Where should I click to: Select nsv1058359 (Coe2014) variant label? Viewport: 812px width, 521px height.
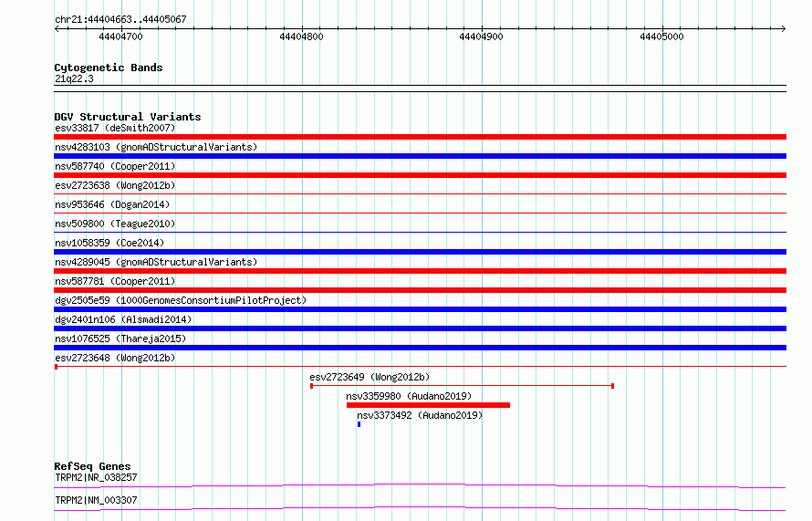point(109,243)
